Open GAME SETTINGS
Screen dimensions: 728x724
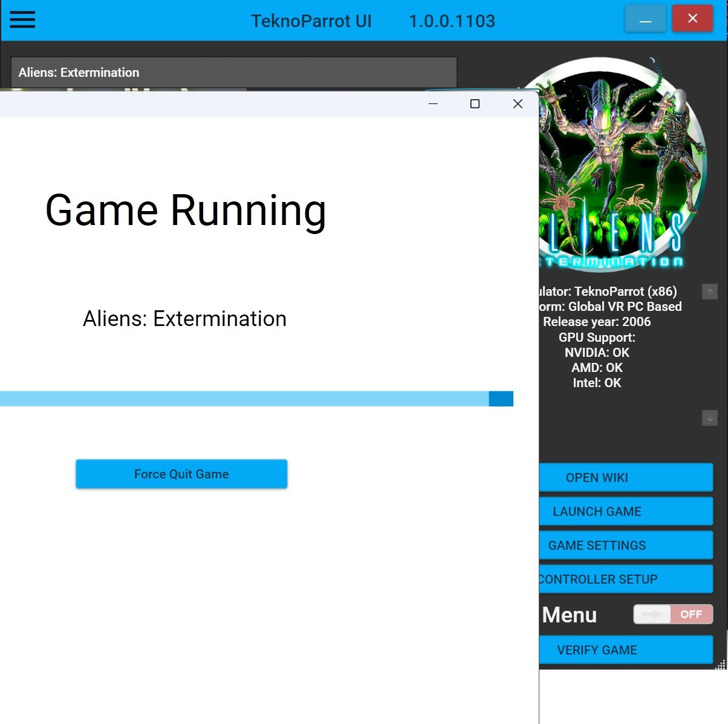[626, 546]
